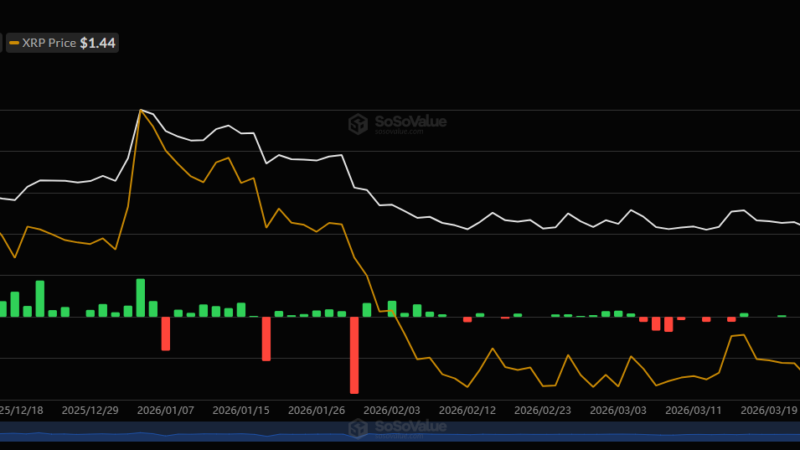Click the $1.44 price value in legend
Viewport: 800px width, 450px height.
tap(97, 43)
